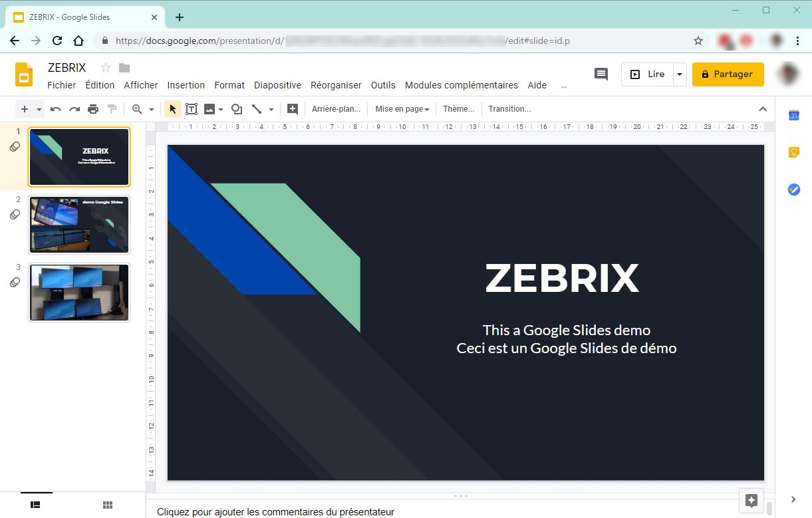Open Google Keep side panel
This screenshot has height=518, width=812.
(793, 152)
